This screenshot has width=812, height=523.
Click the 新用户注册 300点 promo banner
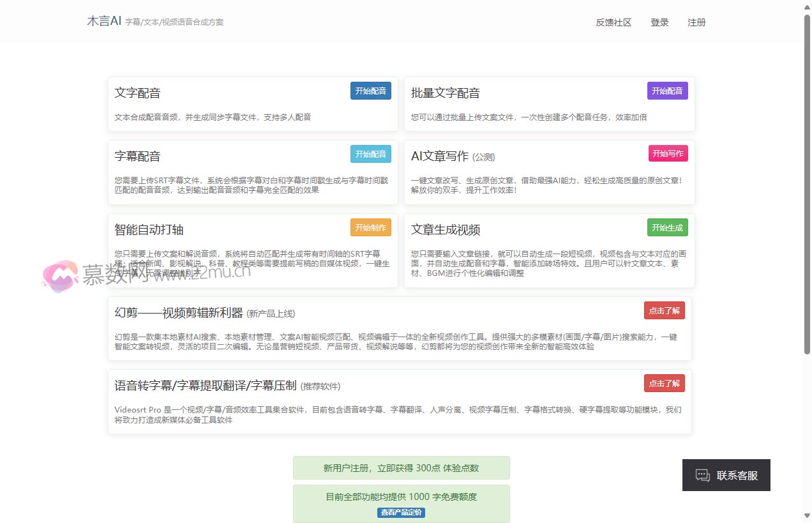tap(401, 467)
